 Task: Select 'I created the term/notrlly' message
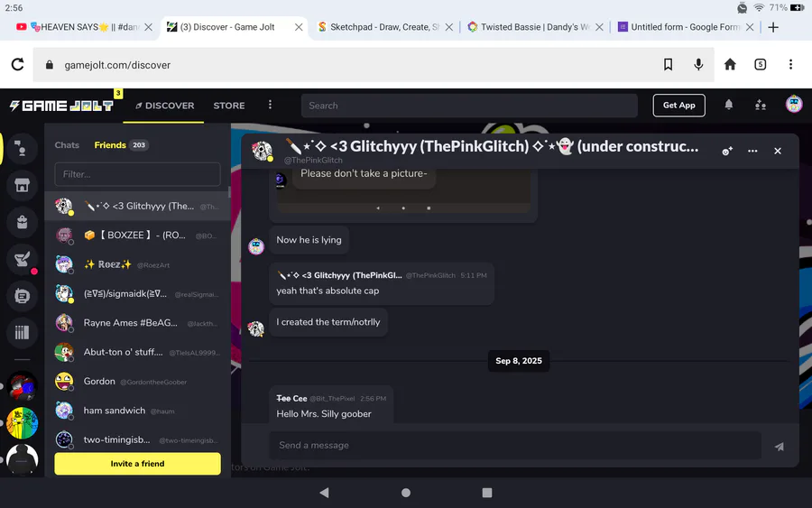coord(328,322)
